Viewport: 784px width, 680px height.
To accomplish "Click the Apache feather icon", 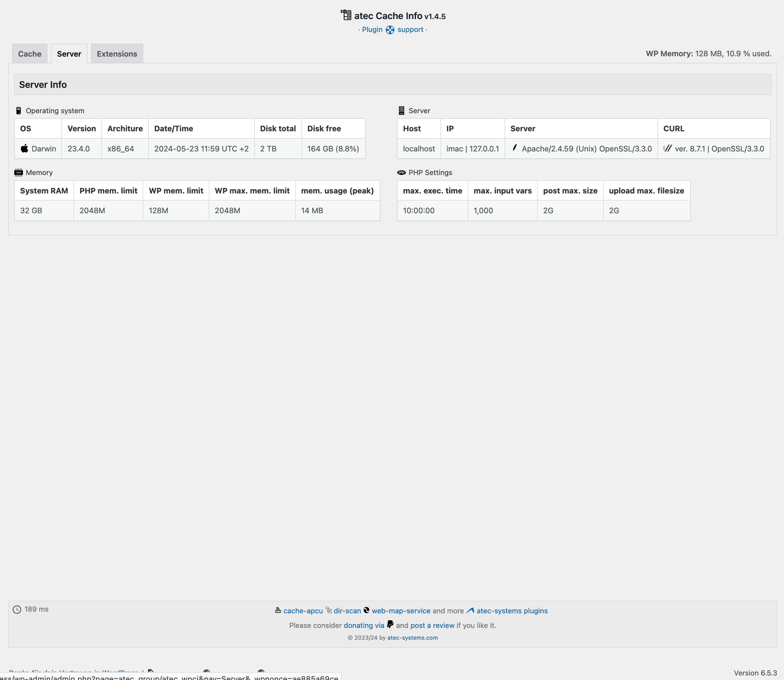I will [x=514, y=148].
